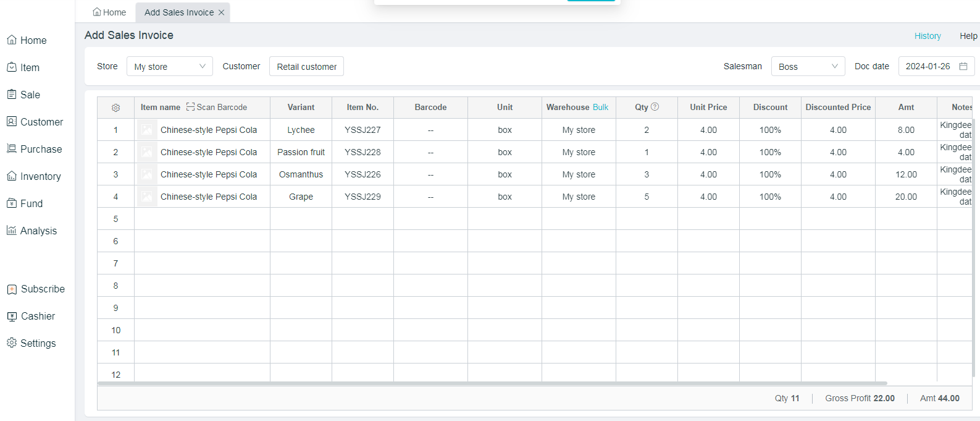Select the Qty cell of Grape row

(647, 197)
